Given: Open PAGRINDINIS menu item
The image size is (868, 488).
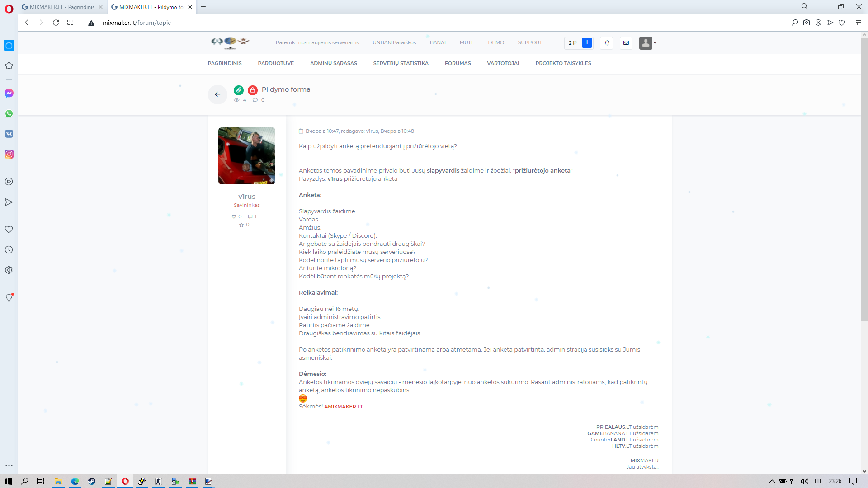Looking at the screenshot, I should pyautogui.click(x=225, y=63).
